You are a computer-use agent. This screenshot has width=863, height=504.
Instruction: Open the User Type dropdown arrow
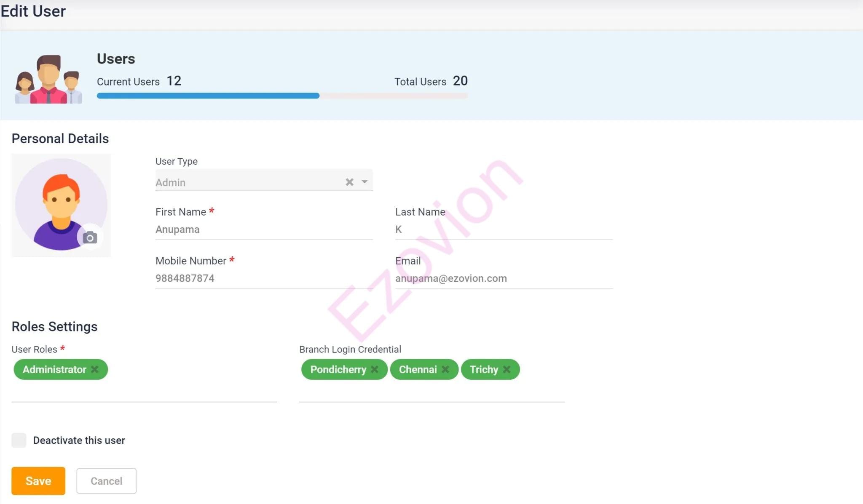point(364,182)
